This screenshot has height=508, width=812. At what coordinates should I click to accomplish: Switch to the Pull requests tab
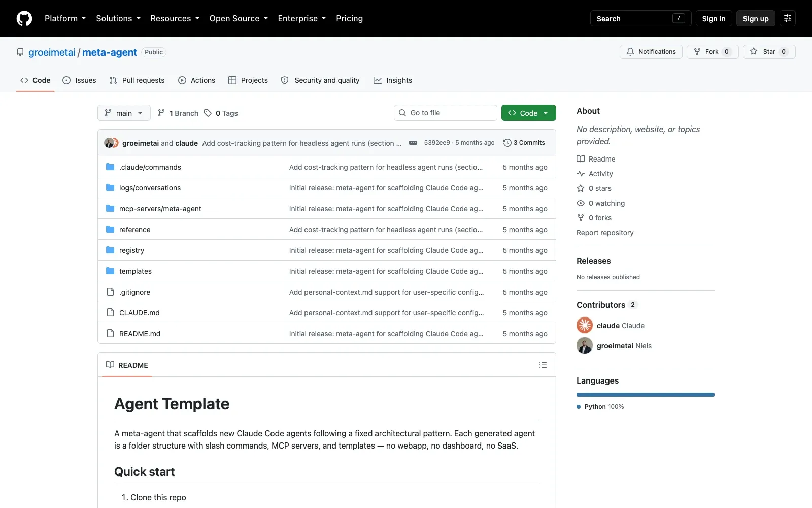(137, 80)
